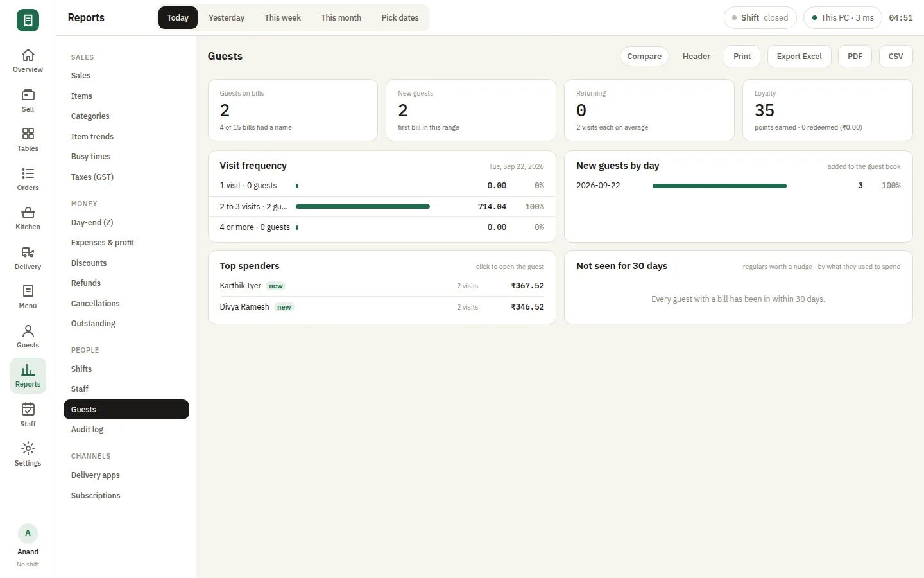Screen dimensions: 924x578
Task: Open Divya Ramesh guest row
Action: [382, 307]
